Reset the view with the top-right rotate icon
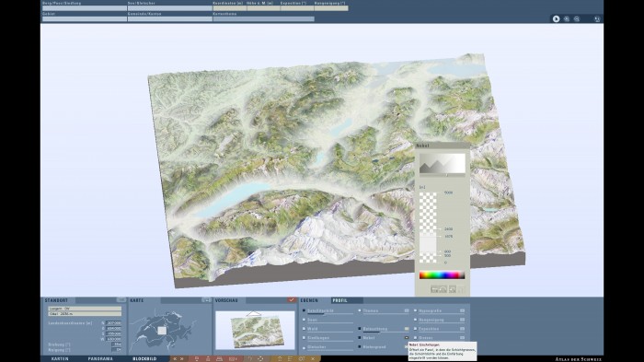This screenshot has width=644, height=362. coord(597,19)
